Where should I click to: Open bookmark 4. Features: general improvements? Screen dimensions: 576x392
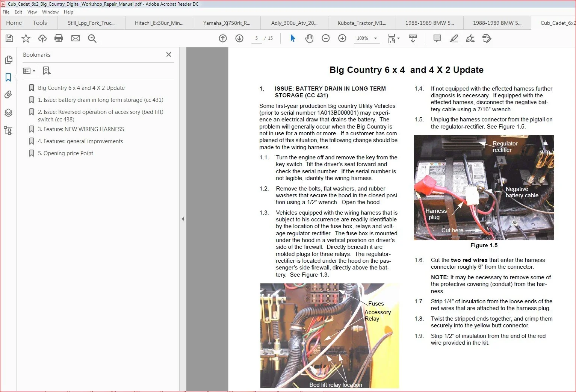80,141
